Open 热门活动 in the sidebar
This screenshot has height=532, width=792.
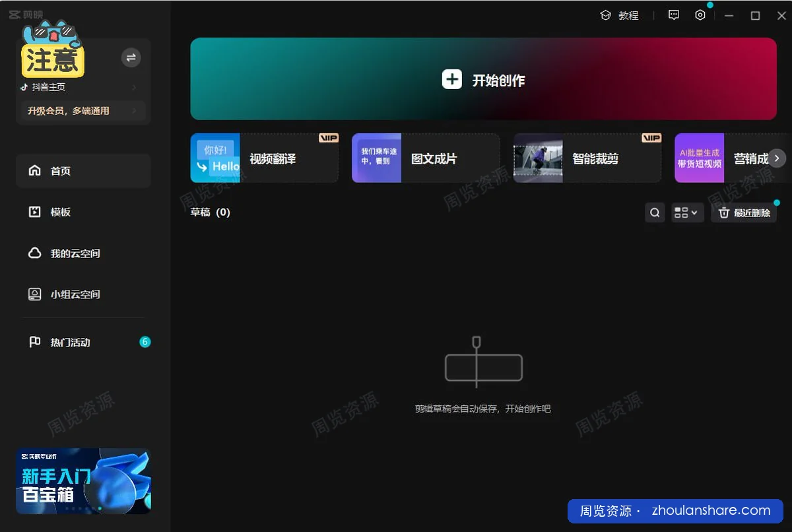coord(83,342)
